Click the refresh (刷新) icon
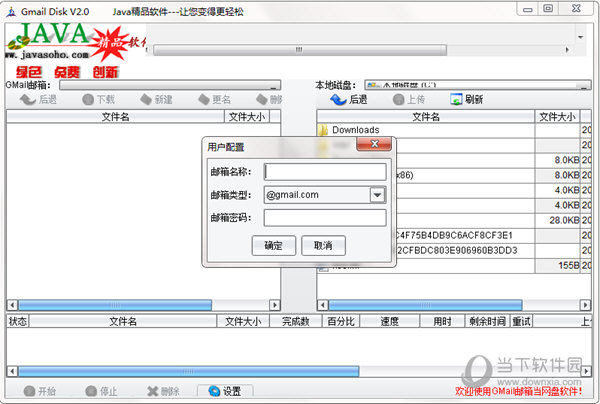The image size is (600, 404). point(457,100)
